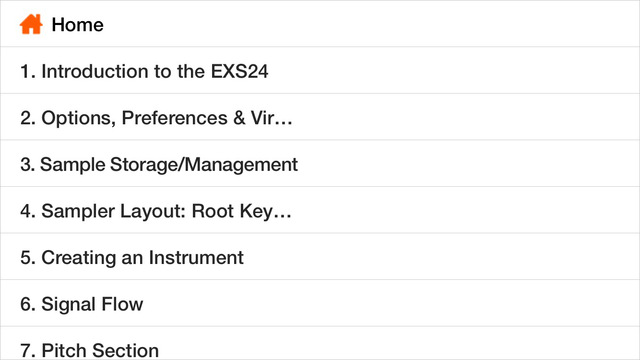Click the number 3 list prefix
This screenshot has height=360, width=640.
(x=27, y=164)
